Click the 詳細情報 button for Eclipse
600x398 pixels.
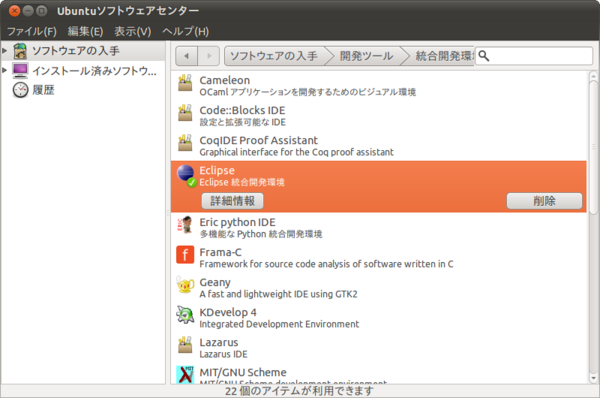[x=233, y=201]
